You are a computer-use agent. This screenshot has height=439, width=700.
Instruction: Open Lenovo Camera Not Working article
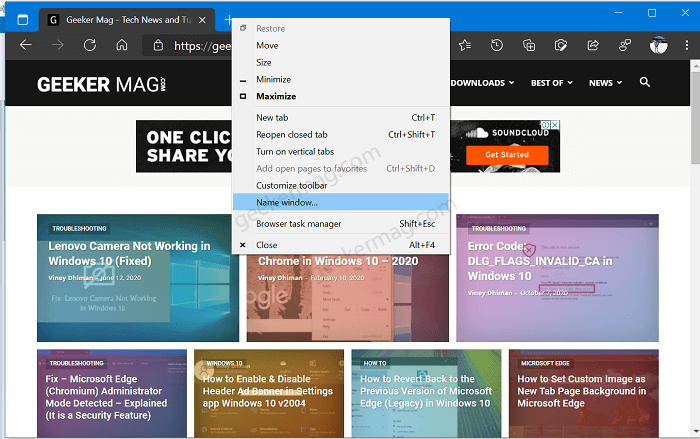pyautogui.click(x=129, y=254)
